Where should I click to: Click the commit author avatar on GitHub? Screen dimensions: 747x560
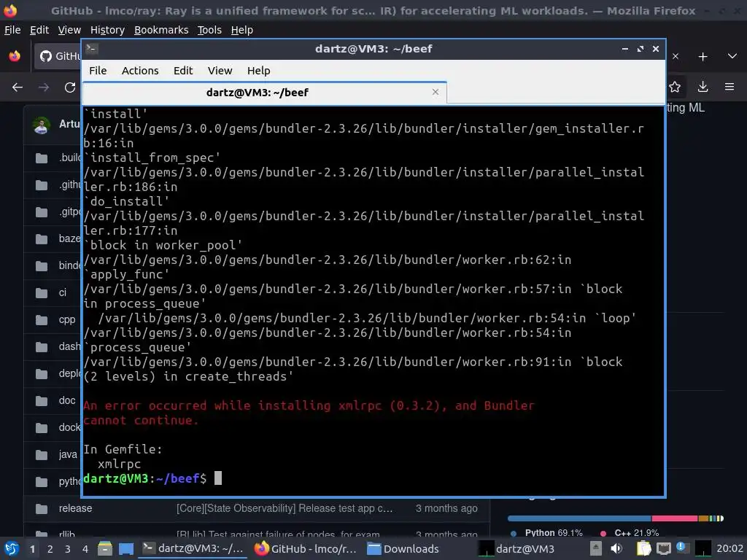(x=42, y=125)
